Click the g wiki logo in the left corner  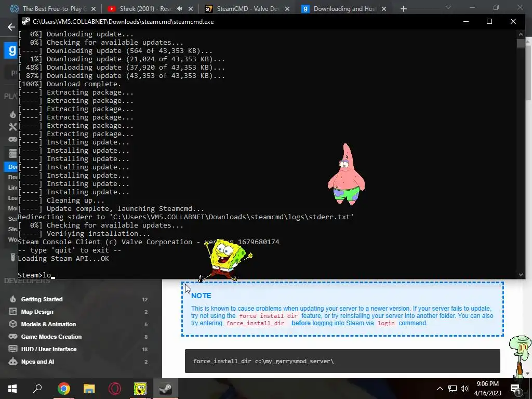click(x=11, y=50)
